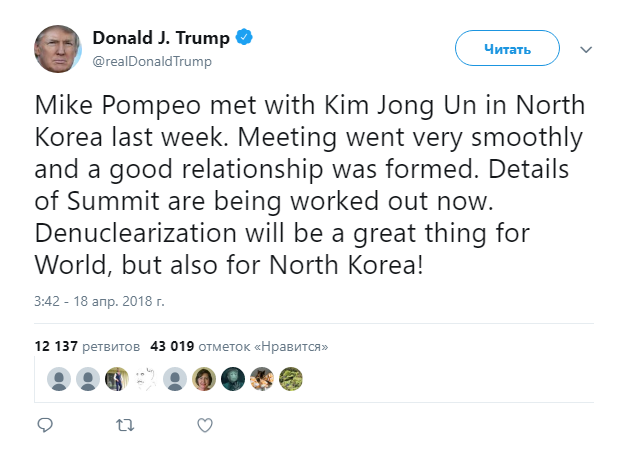626x463 pixels.
Task: Click the reply speech bubble icon
Action: 45,425
